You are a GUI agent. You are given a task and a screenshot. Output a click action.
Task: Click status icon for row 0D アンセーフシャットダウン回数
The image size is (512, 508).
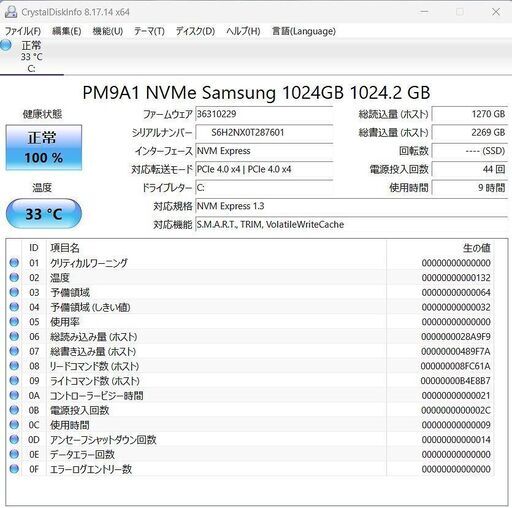14,439
